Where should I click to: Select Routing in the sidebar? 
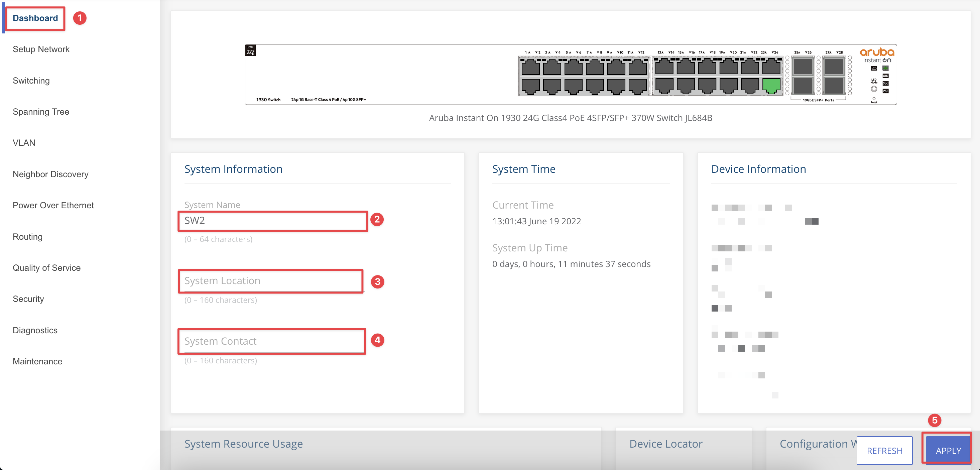(x=27, y=236)
